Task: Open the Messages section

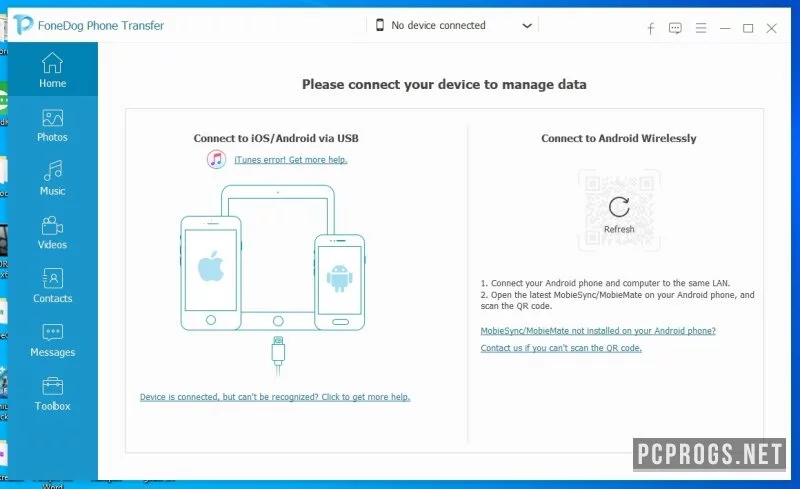Action: tap(53, 340)
